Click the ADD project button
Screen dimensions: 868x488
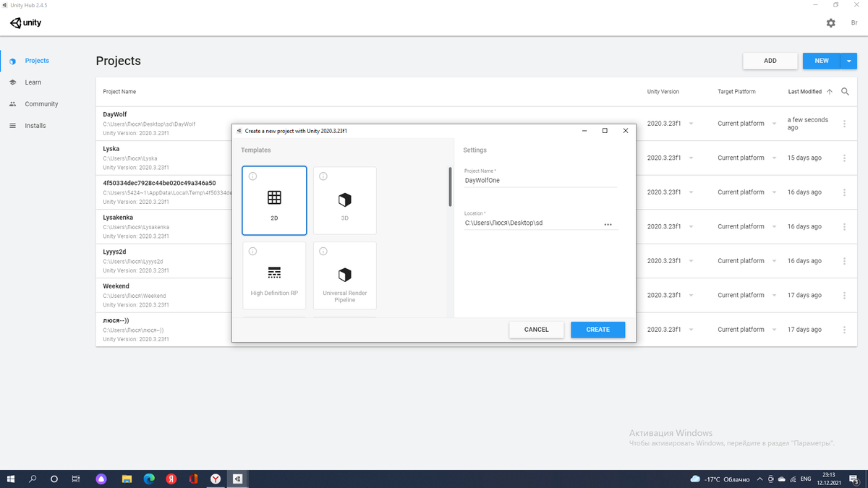click(770, 61)
